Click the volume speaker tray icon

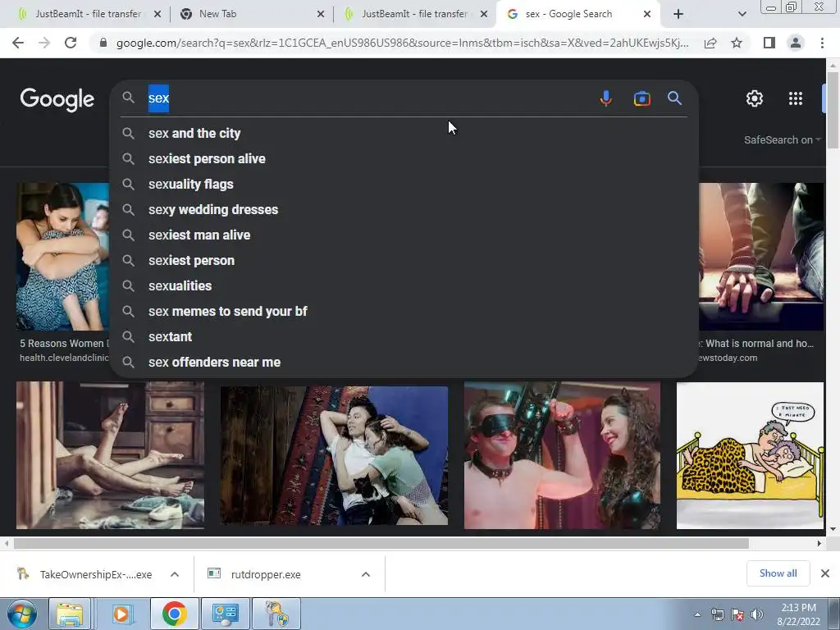click(757, 614)
